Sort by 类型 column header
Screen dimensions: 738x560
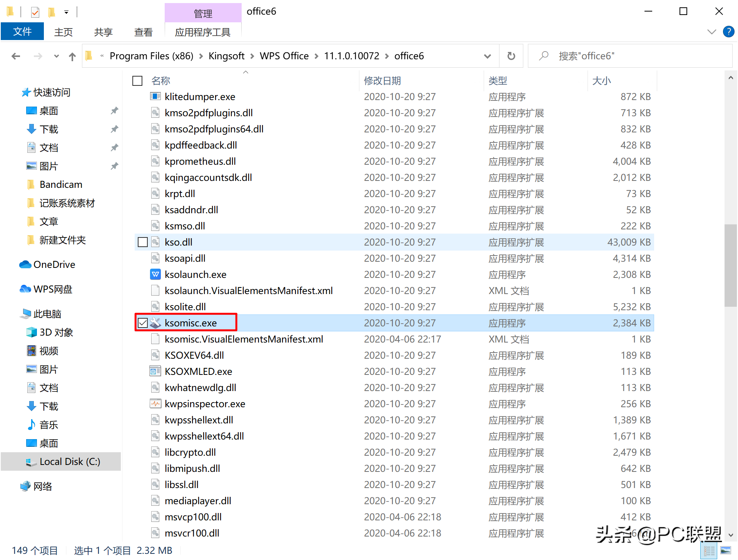[x=498, y=81]
